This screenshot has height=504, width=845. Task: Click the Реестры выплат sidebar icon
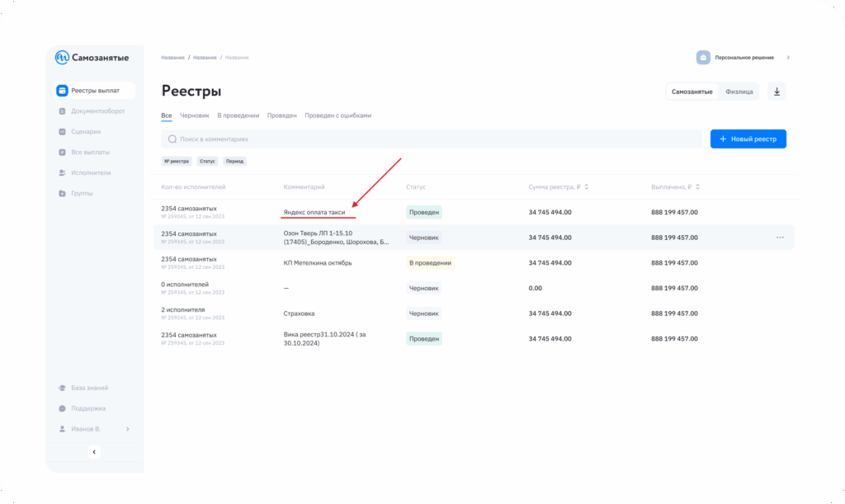[x=62, y=91]
